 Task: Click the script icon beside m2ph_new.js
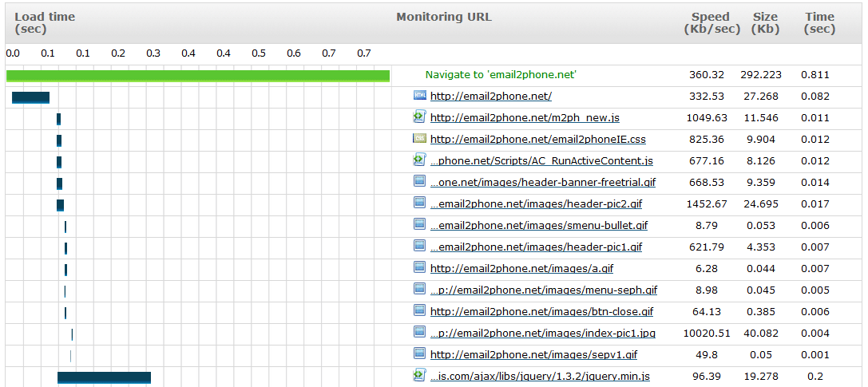click(419, 116)
